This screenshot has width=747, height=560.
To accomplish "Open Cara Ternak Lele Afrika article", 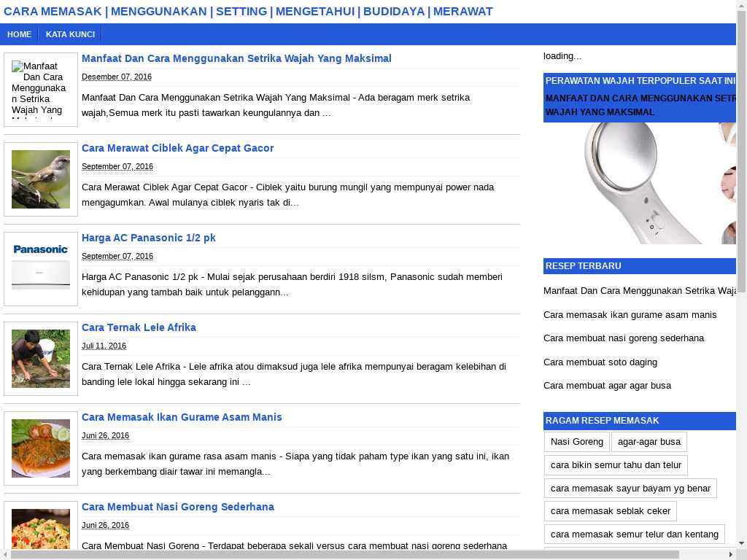I will 139,327.
